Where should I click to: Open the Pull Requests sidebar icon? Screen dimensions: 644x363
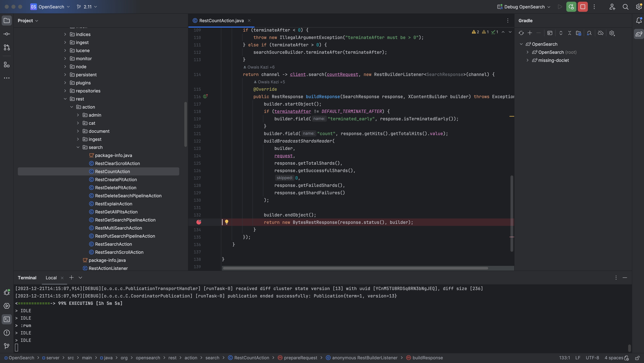tap(7, 47)
